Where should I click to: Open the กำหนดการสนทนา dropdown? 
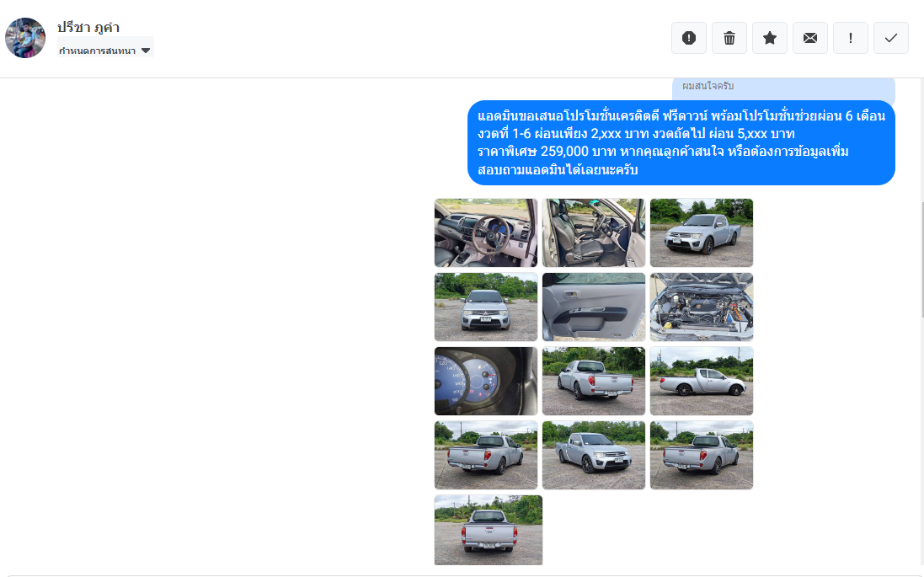coord(105,50)
